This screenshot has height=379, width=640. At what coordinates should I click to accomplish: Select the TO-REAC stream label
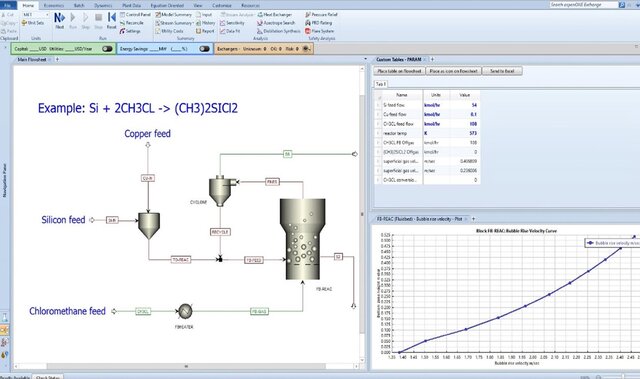181,260
